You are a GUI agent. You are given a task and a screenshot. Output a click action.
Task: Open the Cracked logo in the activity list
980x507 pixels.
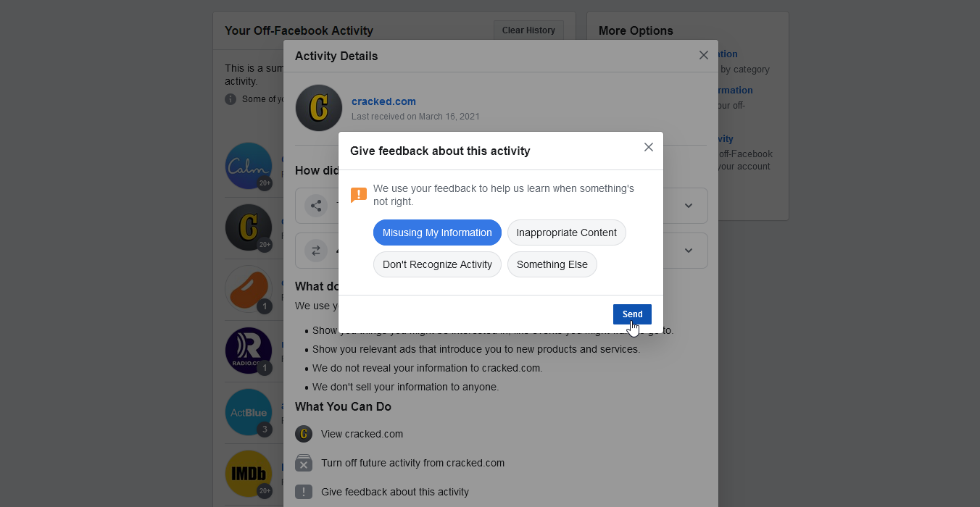tap(249, 227)
